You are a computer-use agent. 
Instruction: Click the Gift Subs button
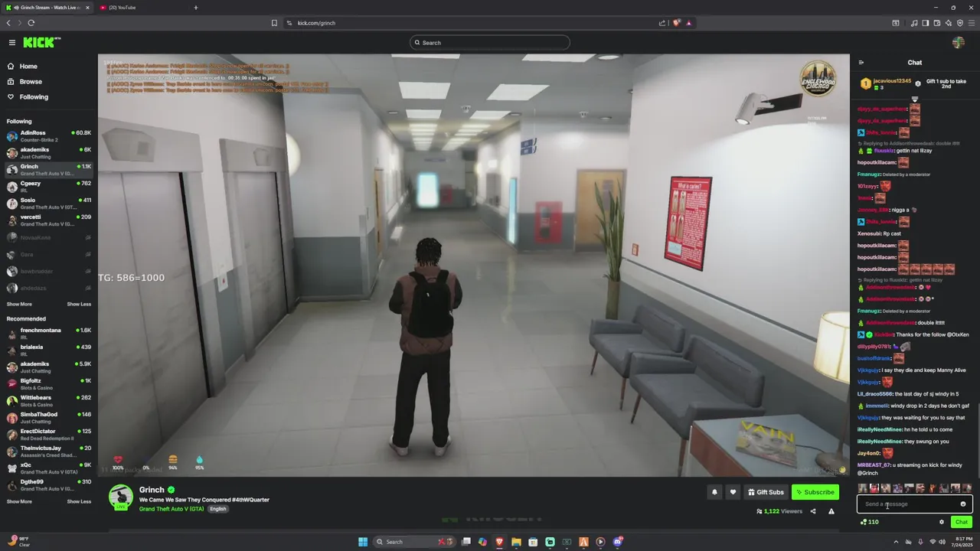pos(766,492)
